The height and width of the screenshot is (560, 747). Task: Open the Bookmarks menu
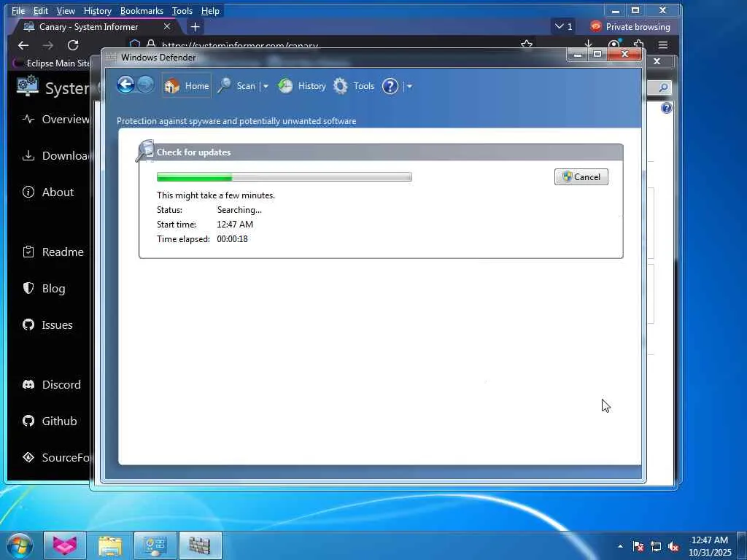pos(142,10)
